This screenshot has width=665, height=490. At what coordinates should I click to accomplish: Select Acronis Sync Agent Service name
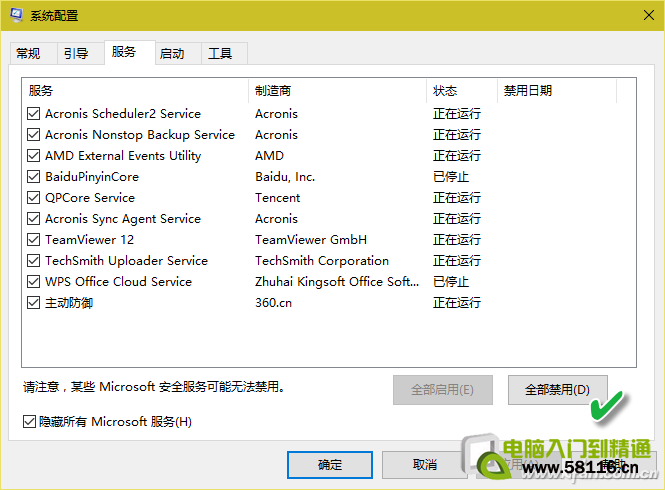[123, 218]
